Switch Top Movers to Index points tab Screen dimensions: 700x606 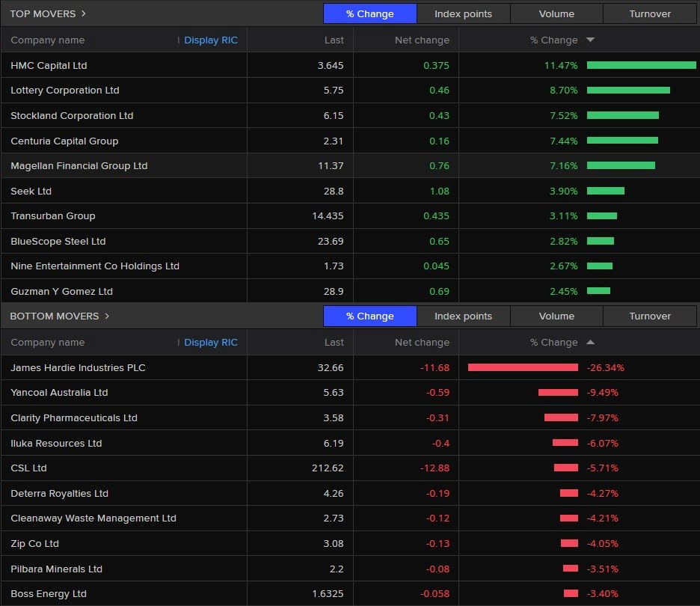tap(463, 13)
